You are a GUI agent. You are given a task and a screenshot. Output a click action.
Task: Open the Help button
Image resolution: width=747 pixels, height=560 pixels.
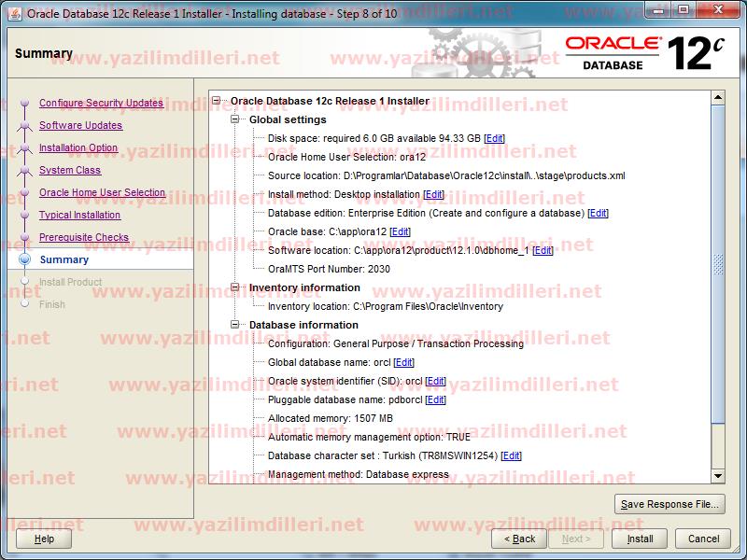coord(44,539)
